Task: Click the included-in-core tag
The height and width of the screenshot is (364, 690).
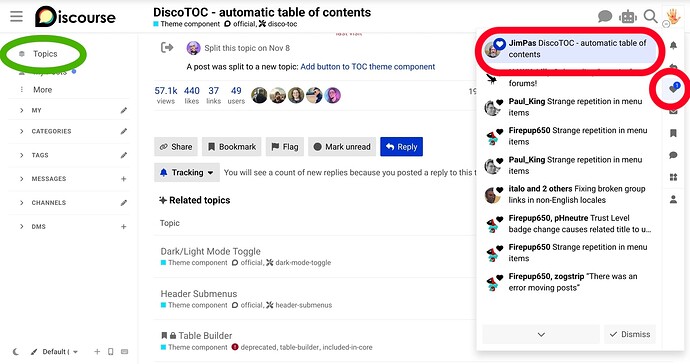Action: click(347, 347)
